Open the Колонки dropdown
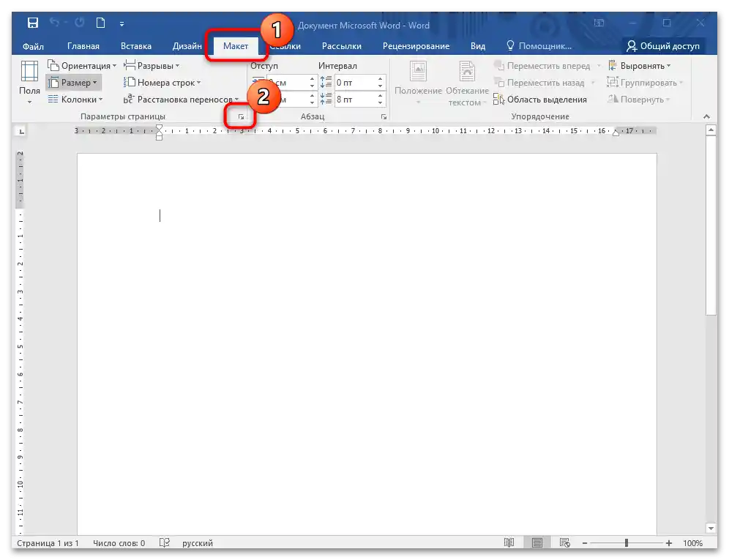 75,100
